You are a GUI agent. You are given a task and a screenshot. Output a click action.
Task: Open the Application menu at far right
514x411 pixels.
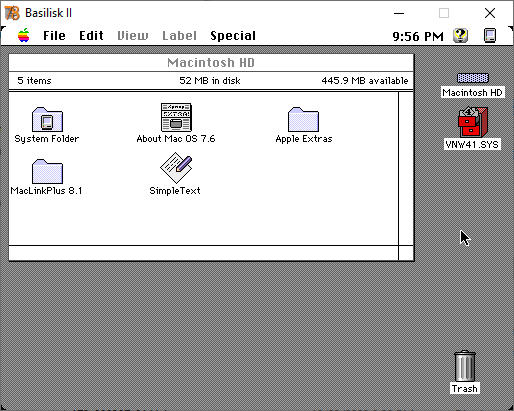[x=490, y=35]
